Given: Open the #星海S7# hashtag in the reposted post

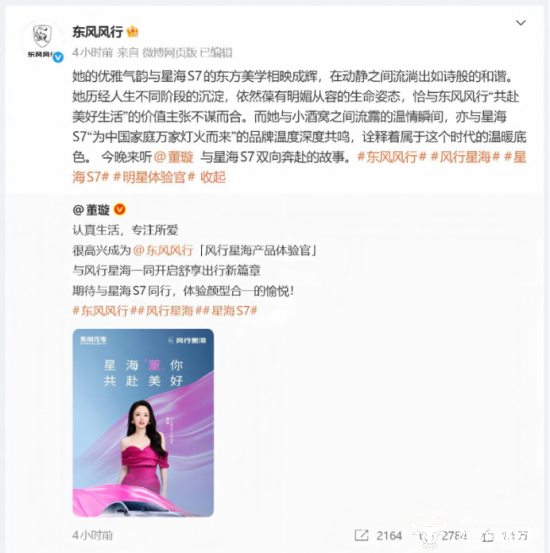Looking at the screenshot, I should pos(234,311).
